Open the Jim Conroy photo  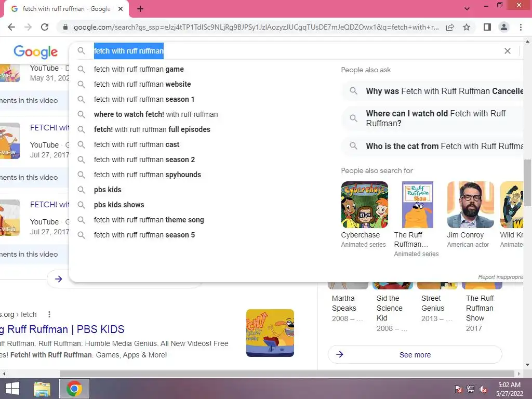470,205
